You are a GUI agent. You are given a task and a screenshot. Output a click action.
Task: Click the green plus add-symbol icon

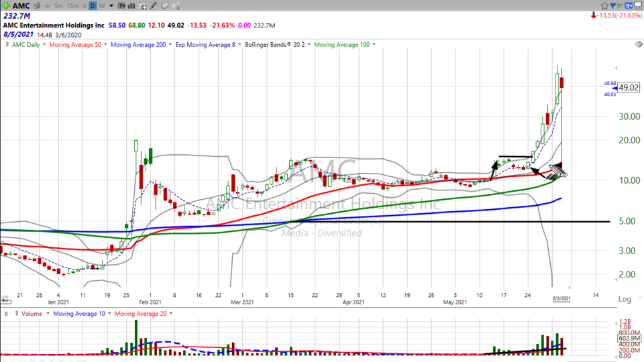coord(6,6)
